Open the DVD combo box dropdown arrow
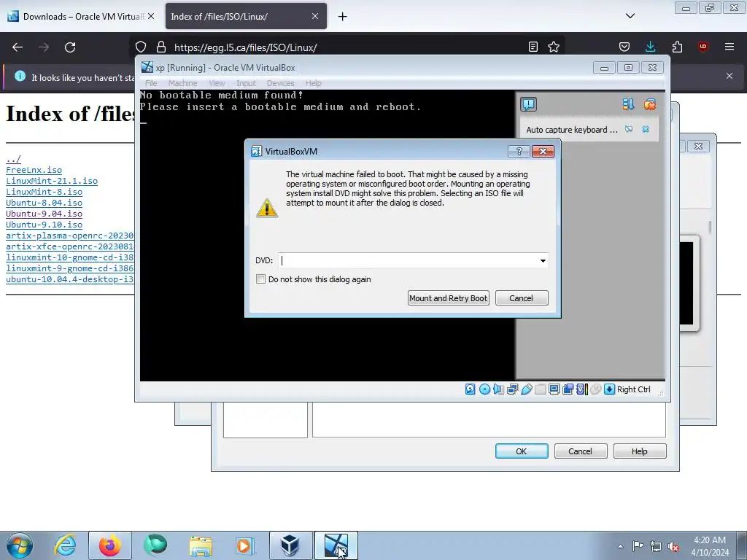The height and width of the screenshot is (560, 747). [543, 260]
